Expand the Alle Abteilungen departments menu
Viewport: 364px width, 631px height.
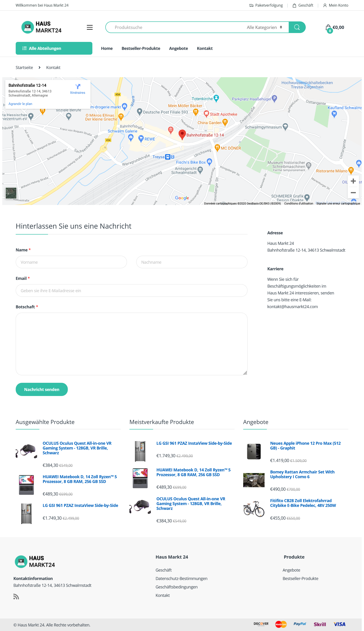click(54, 48)
